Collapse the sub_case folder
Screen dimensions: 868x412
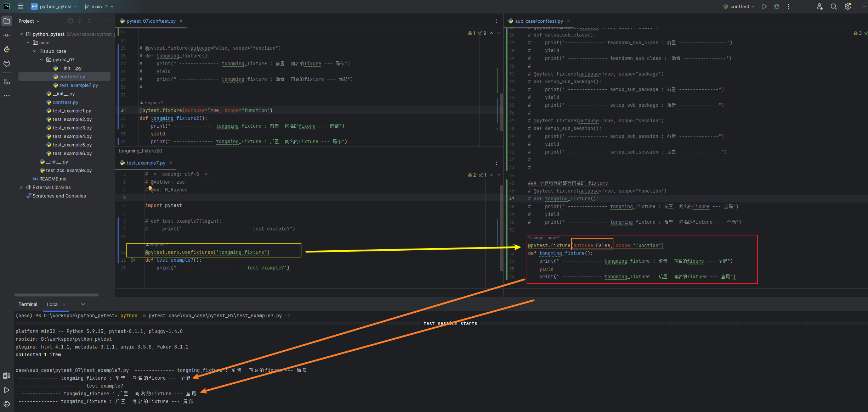click(x=35, y=51)
